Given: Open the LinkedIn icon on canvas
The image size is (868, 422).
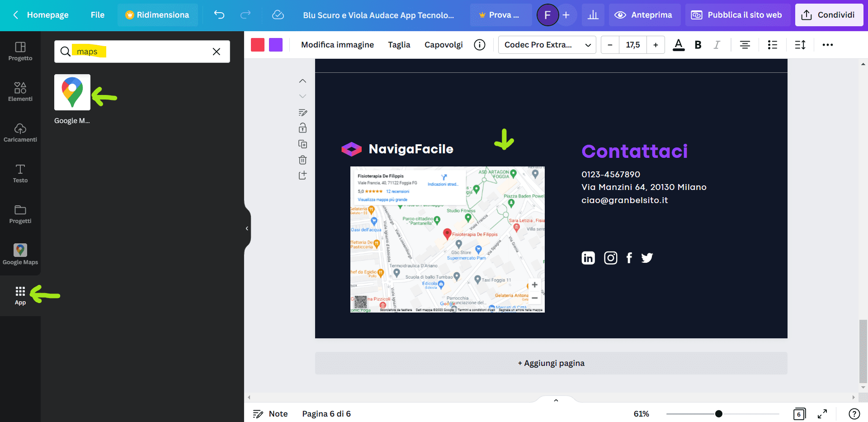Looking at the screenshot, I should pyautogui.click(x=588, y=258).
